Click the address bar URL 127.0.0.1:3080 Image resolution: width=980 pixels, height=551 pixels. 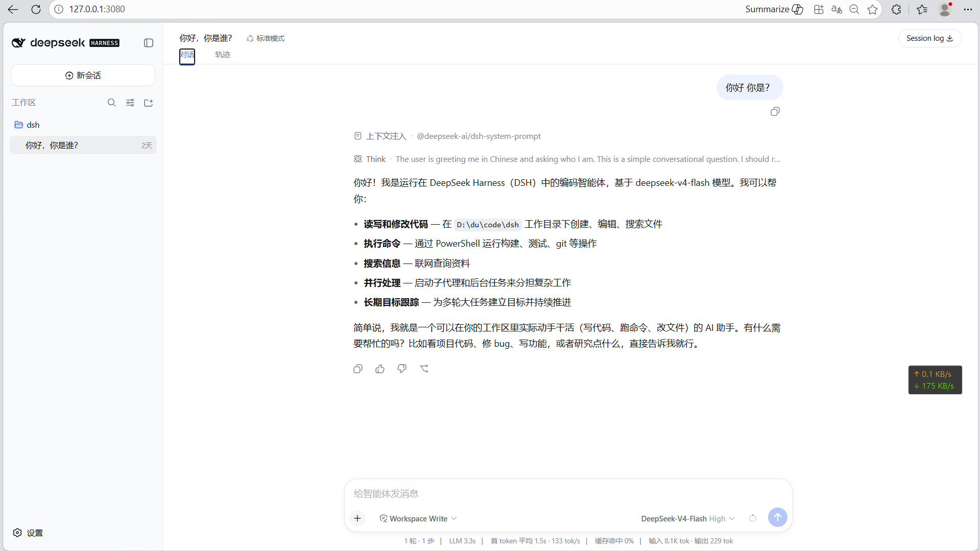97,9
